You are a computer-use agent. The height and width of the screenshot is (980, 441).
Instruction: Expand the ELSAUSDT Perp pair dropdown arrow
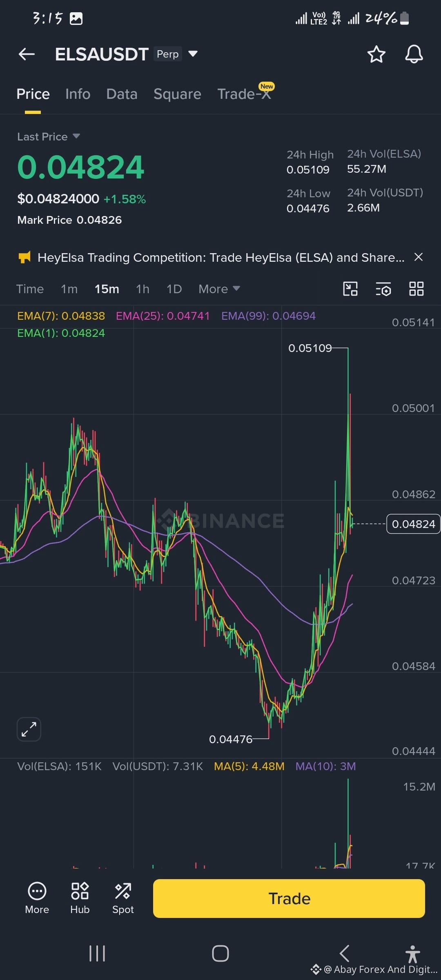193,54
